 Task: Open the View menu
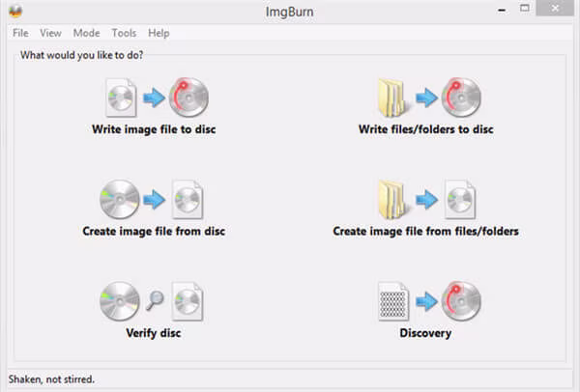[x=51, y=33]
